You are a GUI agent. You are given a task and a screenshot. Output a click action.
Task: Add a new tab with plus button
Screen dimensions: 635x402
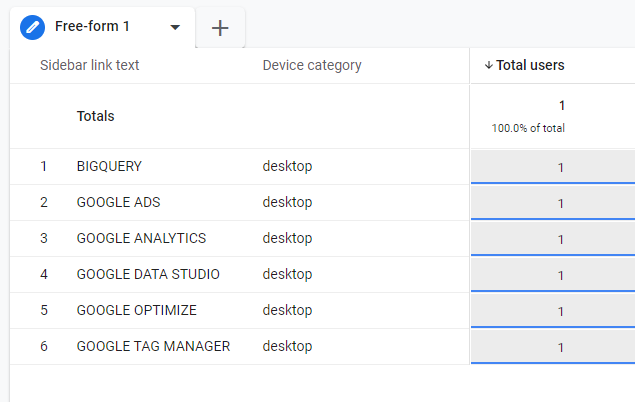click(x=220, y=28)
